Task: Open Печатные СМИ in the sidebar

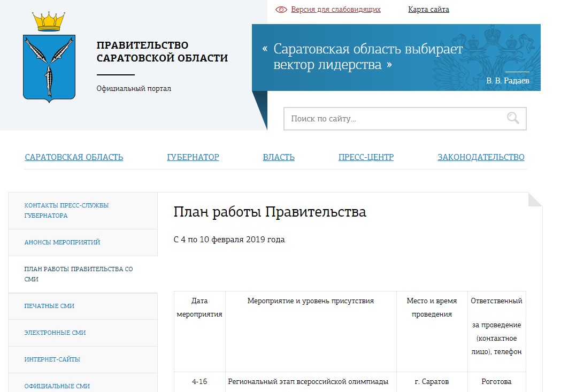Action: pyautogui.click(x=49, y=306)
